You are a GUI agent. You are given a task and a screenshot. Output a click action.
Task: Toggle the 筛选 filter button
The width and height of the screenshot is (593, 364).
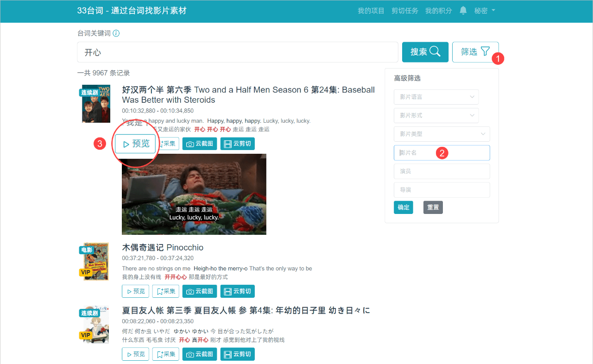(x=475, y=52)
